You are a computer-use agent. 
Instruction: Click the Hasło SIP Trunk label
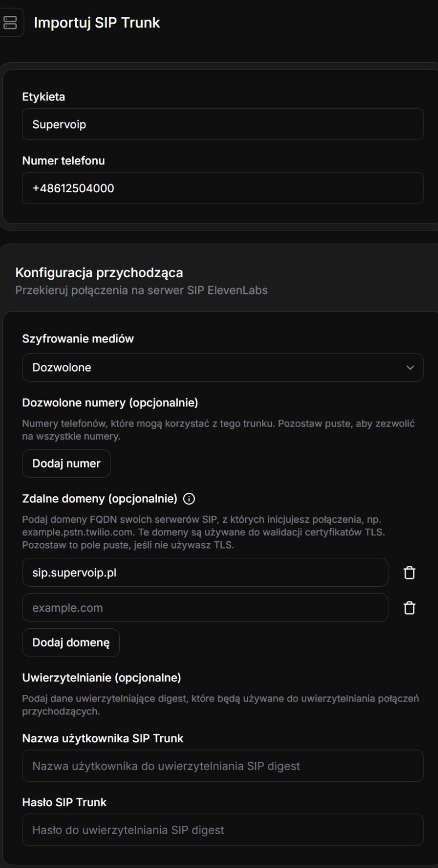65,802
